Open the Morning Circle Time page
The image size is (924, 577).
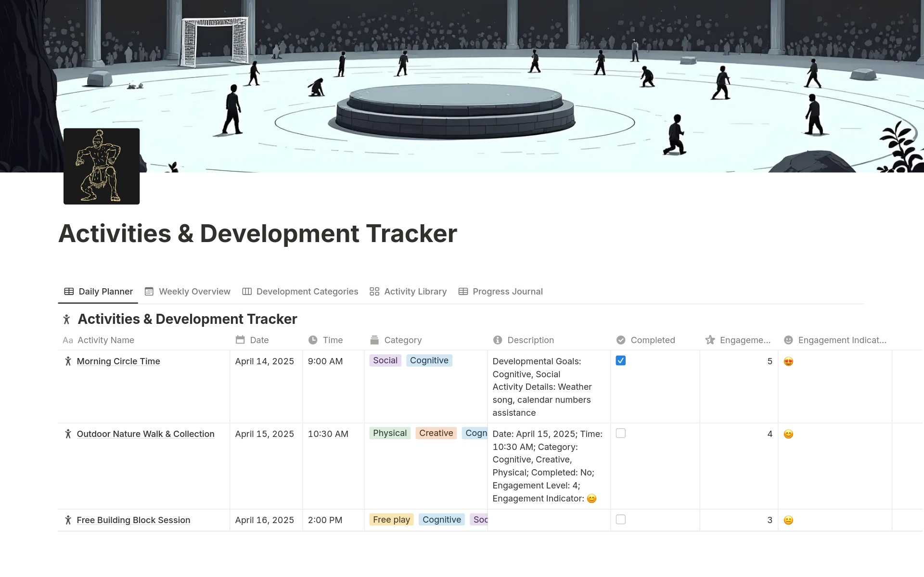tap(118, 361)
